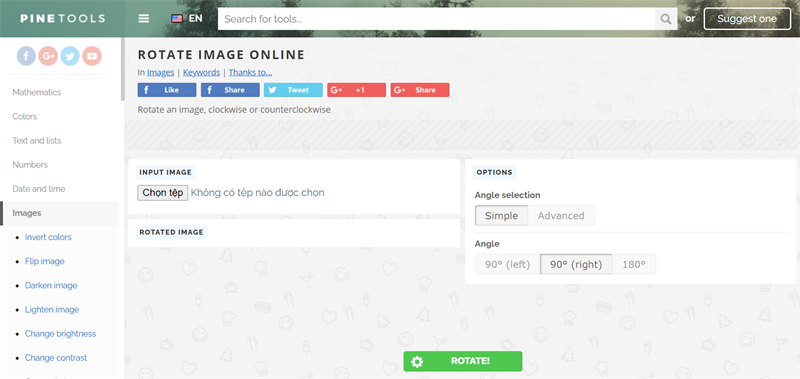Open the Date and time category
The height and width of the screenshot is (379, 800).
[39, 189]
